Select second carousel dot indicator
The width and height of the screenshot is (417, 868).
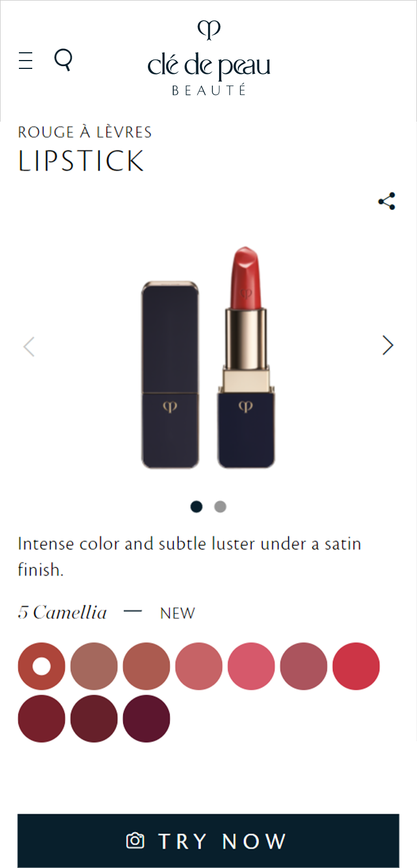(x=220, y=507)
